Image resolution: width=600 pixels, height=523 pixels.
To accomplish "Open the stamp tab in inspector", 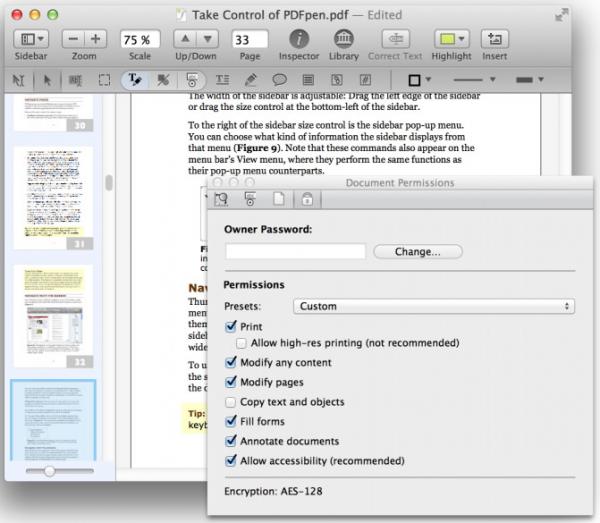I will click(250, 199).
